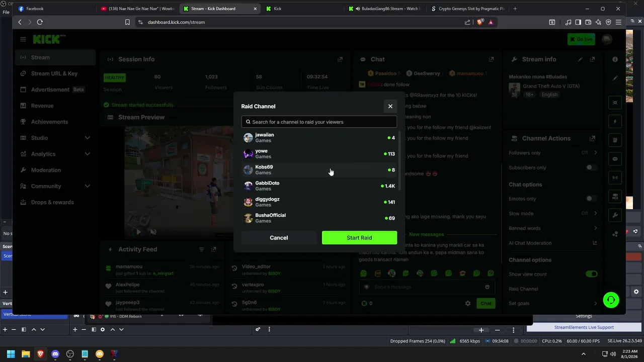Go to Stream URL & Key
The width and height of the screenshot is (644, 362).
[55, 73]
